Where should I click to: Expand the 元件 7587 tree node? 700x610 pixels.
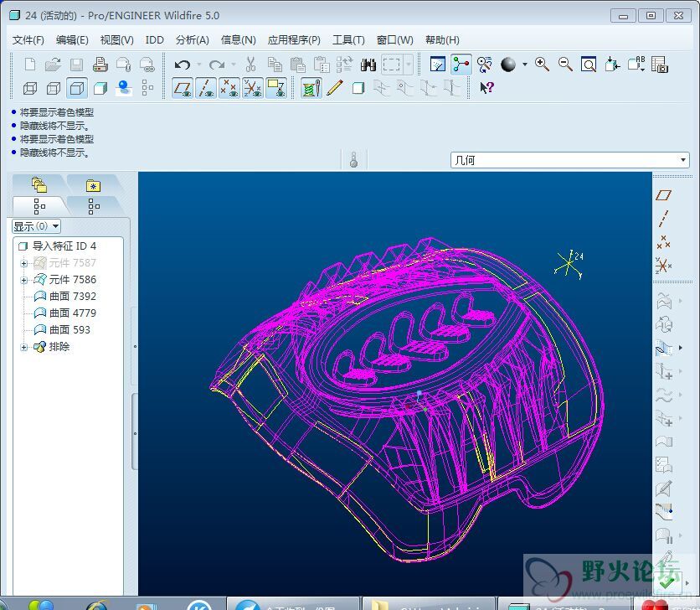pyautogui.click(x=24, y=263)
